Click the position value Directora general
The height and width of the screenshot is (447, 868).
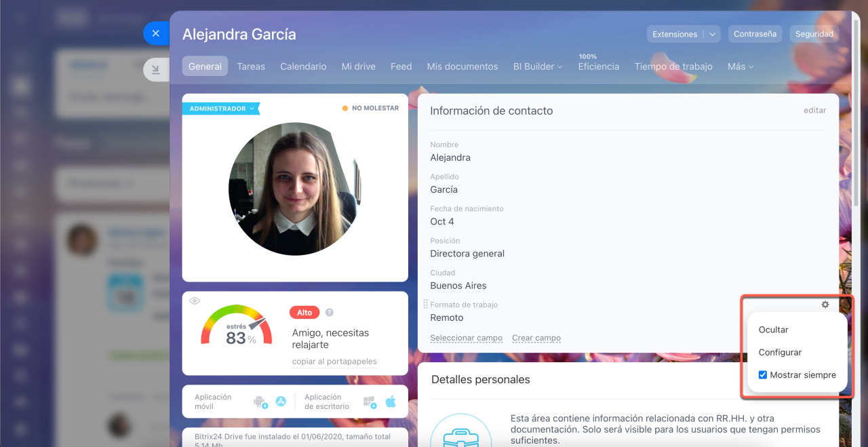pos(467,253)
